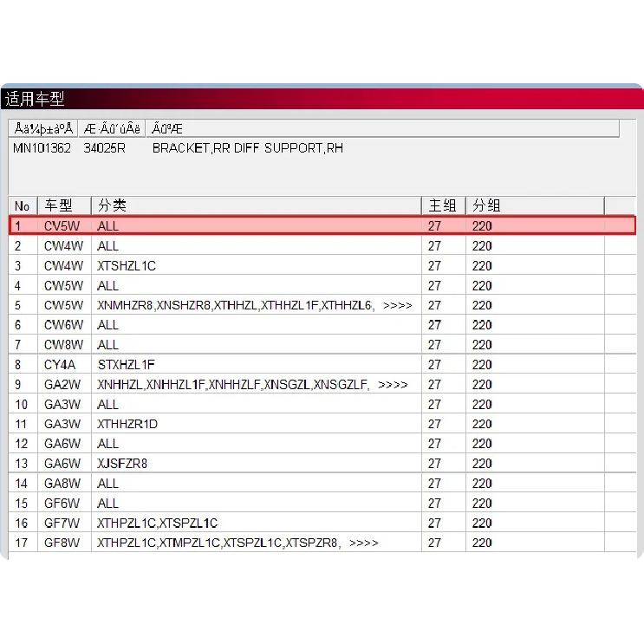Image resolution: width=644 pixels, height=644 pixels.
Task: Select the BRACKET,RR DIFF SUPPORT,RH description
Action: 248,148
